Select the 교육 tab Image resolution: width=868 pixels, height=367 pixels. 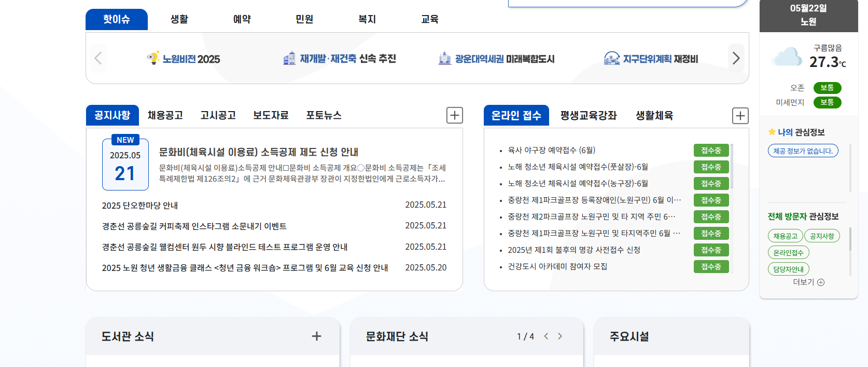[x=430, y=19]
